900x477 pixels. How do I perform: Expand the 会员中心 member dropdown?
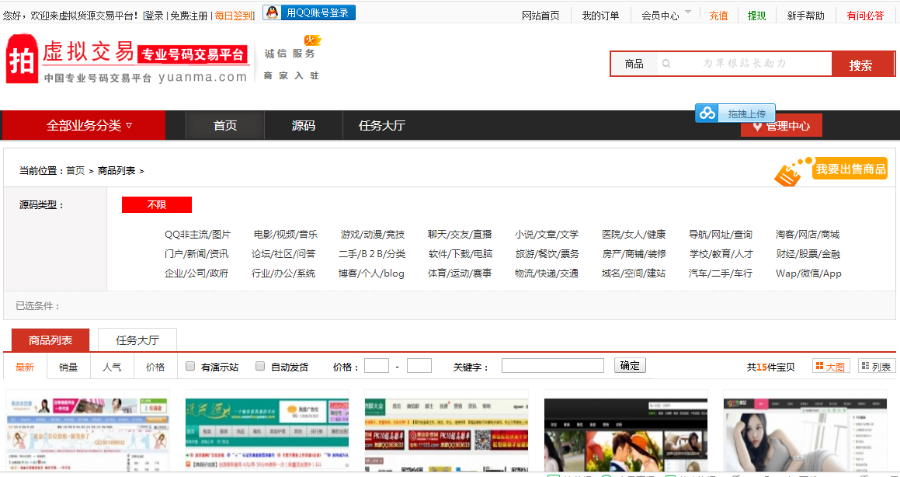(x=660, y=16)
